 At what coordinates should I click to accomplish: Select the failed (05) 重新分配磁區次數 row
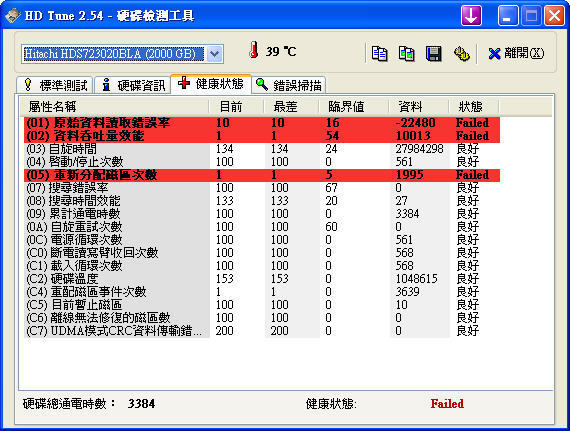point(262,175)
